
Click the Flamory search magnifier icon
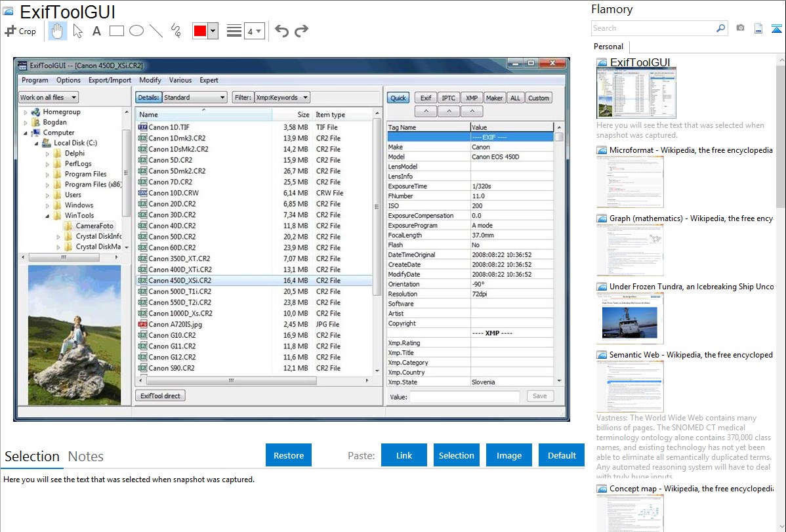720,28
